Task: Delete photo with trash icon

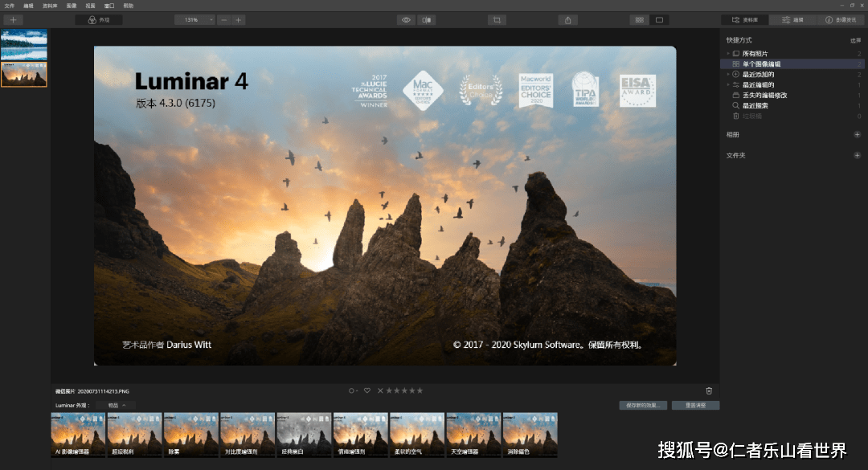Action: (x=709, y=390)
